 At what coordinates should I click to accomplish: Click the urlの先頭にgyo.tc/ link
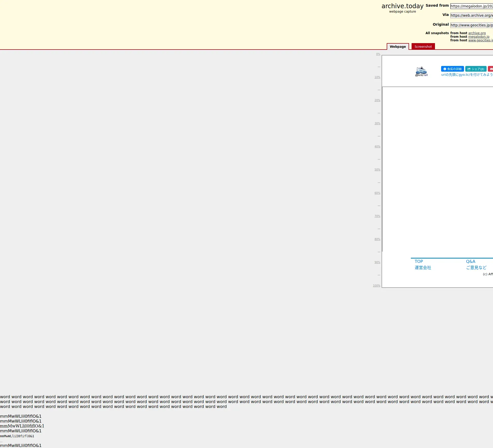pos(467,75)
